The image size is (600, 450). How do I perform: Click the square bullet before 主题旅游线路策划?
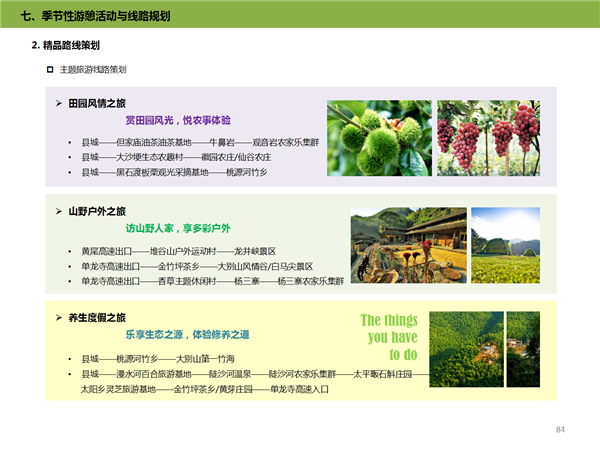50,69
